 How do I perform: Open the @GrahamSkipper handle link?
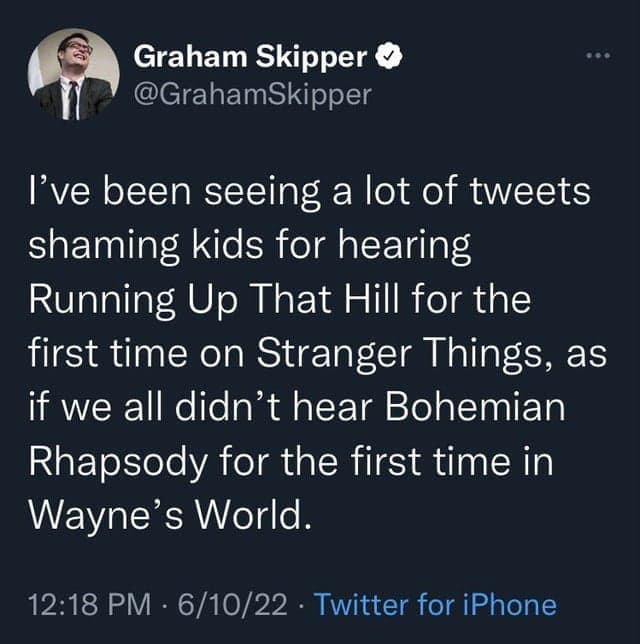252,95
